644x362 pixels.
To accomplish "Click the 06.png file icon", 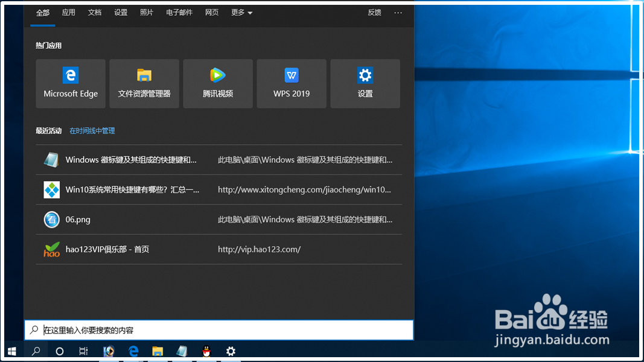I will (51, 220).
